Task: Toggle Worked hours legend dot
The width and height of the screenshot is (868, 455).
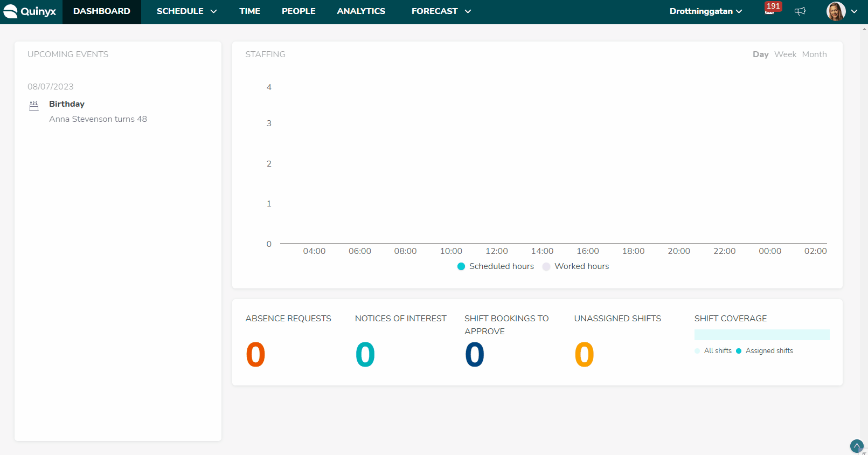Action: 546,266
